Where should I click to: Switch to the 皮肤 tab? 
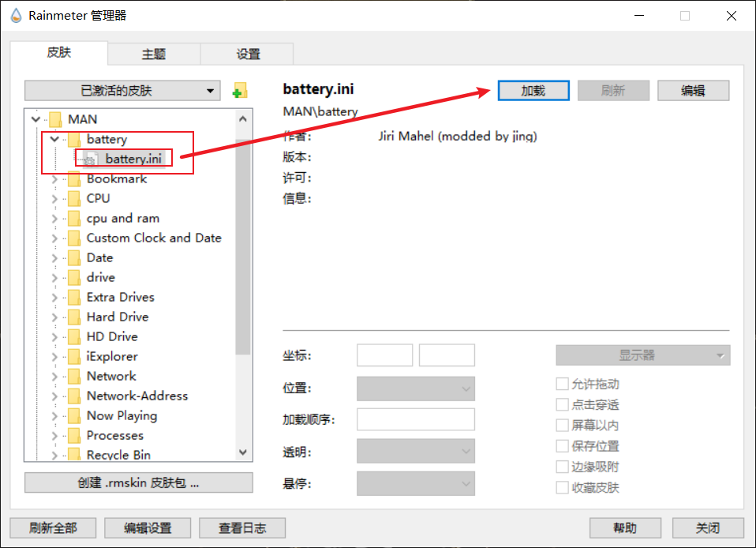59,53
